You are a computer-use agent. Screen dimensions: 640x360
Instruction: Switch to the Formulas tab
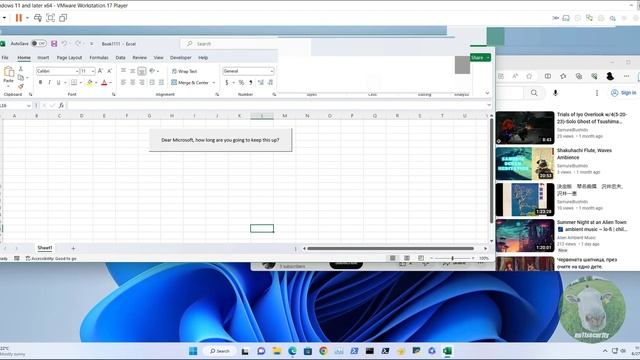[x=99, y=58]
